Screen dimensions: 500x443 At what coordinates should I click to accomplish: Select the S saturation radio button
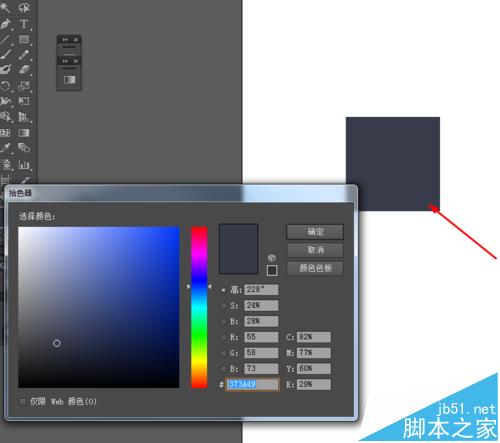(x=224, y=306)
